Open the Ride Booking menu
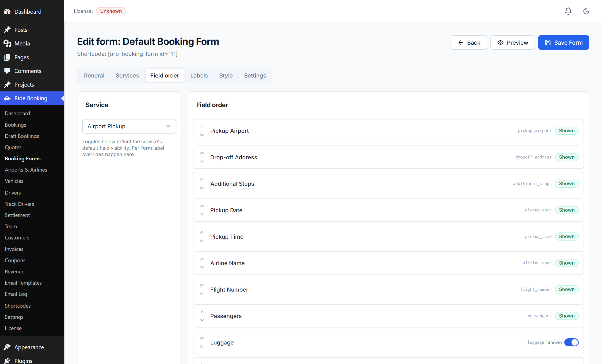This screenshot has height=364, width=602. click(x=32, y=98)
